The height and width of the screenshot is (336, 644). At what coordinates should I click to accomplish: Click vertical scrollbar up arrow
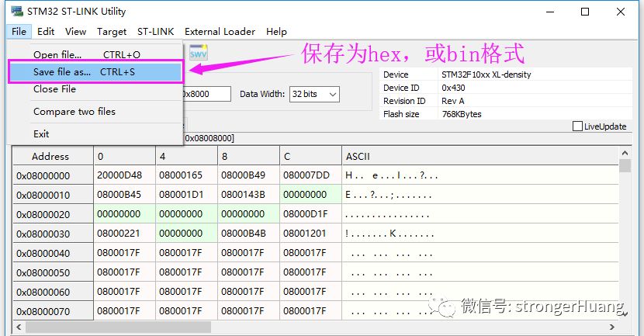click(625, 153)
